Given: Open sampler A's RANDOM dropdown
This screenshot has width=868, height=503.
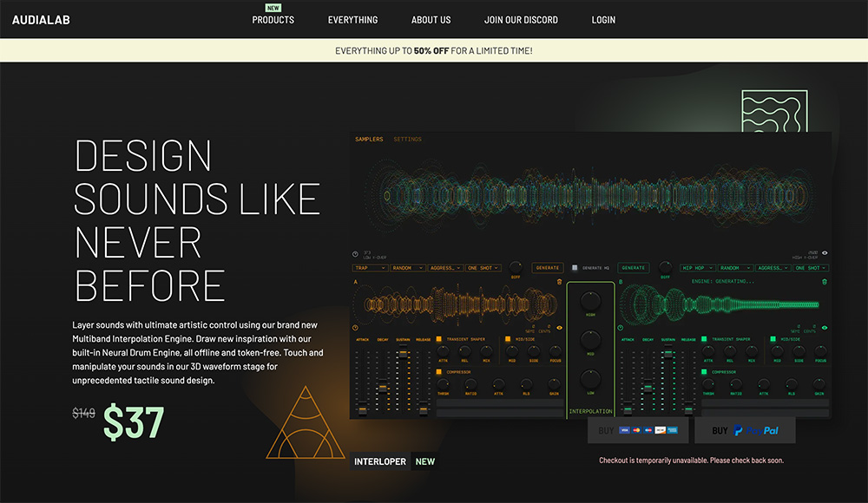Looking at the screenshot, I should [x=408, y=268].
